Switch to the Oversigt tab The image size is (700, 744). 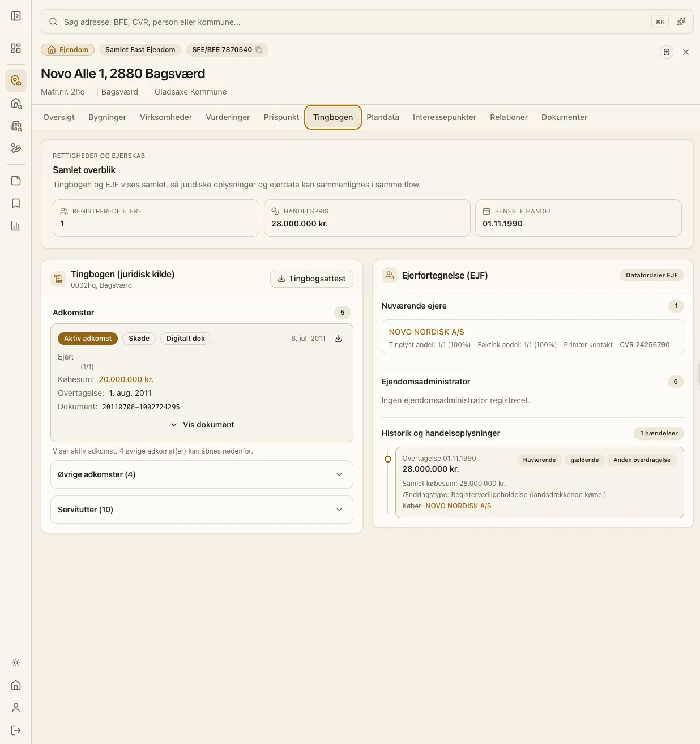point(59,117)
